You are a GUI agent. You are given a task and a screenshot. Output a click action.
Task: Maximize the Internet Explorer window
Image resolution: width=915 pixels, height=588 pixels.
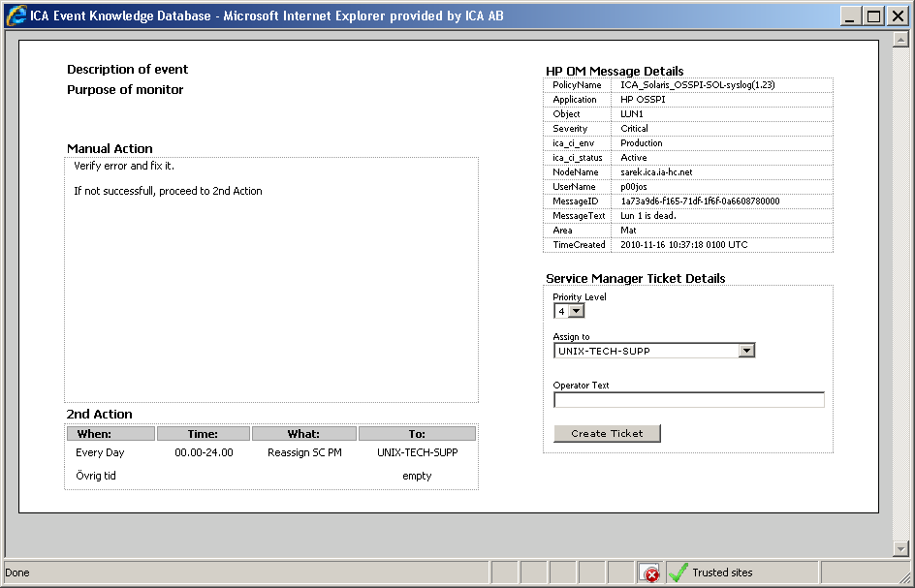[x=873, y=16]
